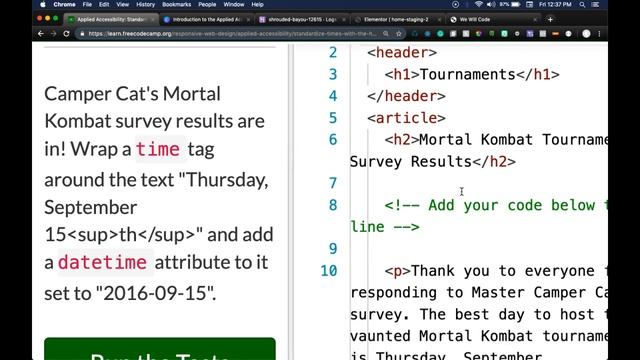
Task: Click editor line number 9
Action: click(333, 249)
